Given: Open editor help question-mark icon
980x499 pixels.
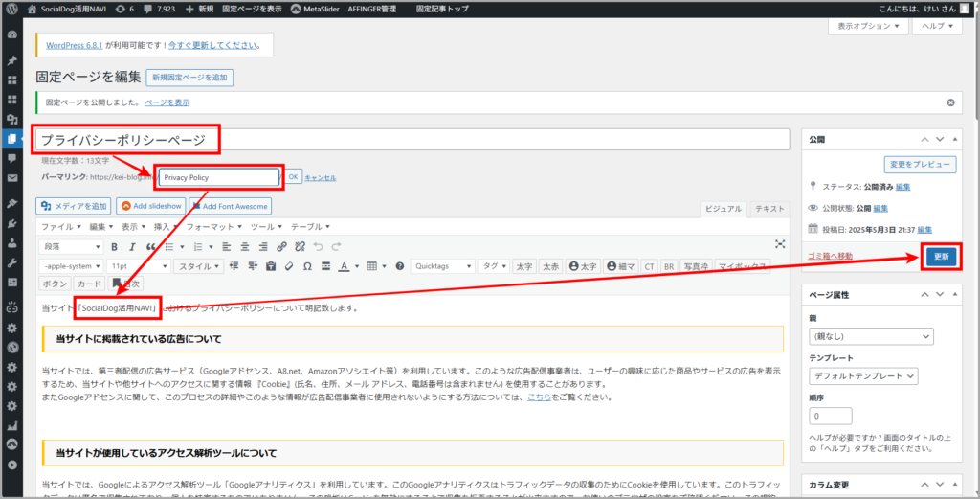Looking at the screenshot, I should [399, 266].
